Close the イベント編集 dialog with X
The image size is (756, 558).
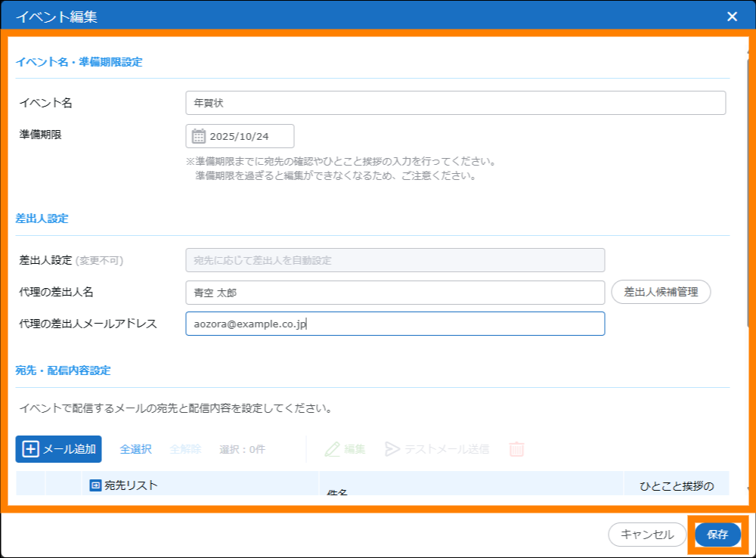[732, 17]
